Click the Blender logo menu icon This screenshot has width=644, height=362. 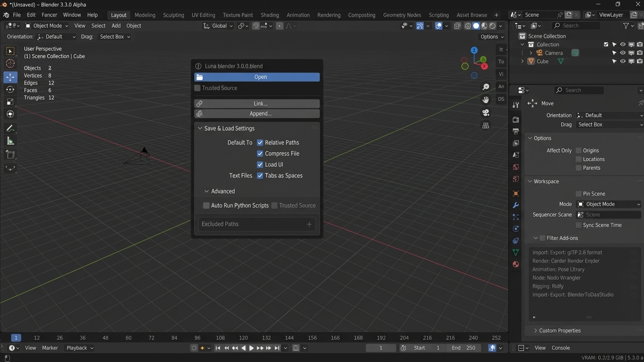point(6,15)
